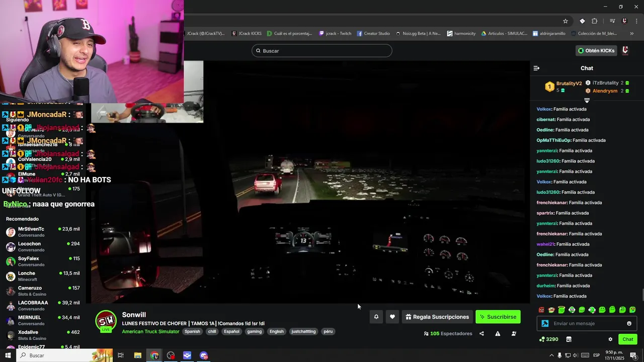Click BrutalityV2 in the chat leaderboard
This screenshot has width=644, height=362.
(x=569, y=83)
